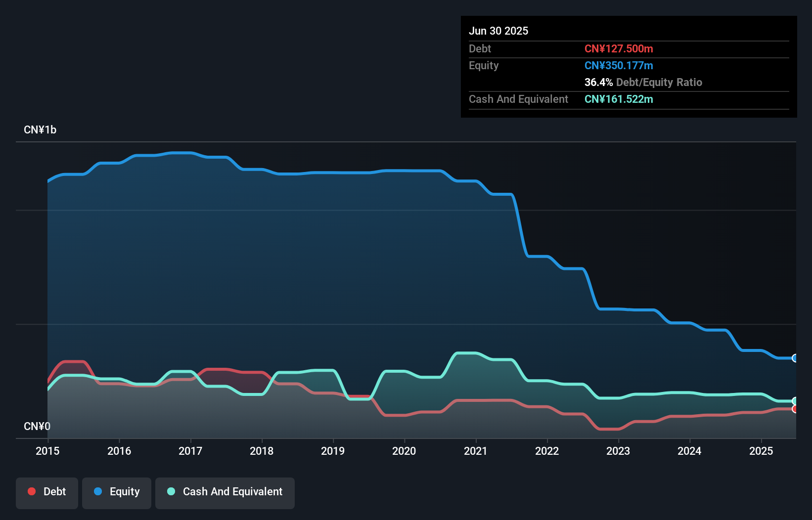Select the blue Equity endpoint marker on the chart
Screen dimensions: 812x520
[795, 358]
